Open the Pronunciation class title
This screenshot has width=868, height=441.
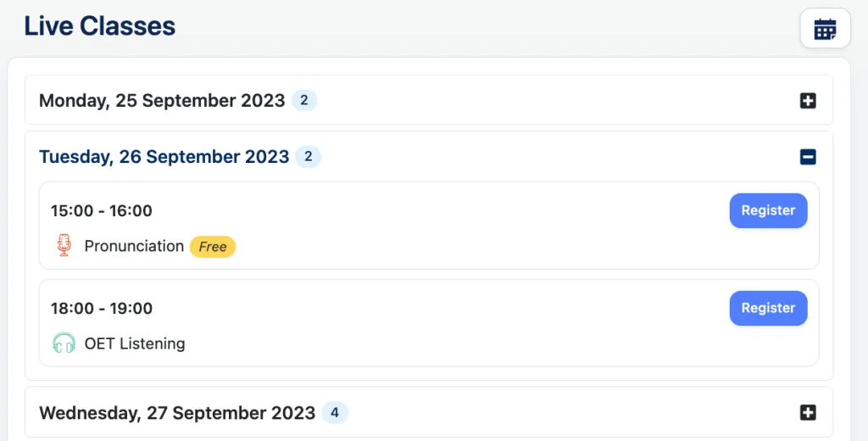134,246
